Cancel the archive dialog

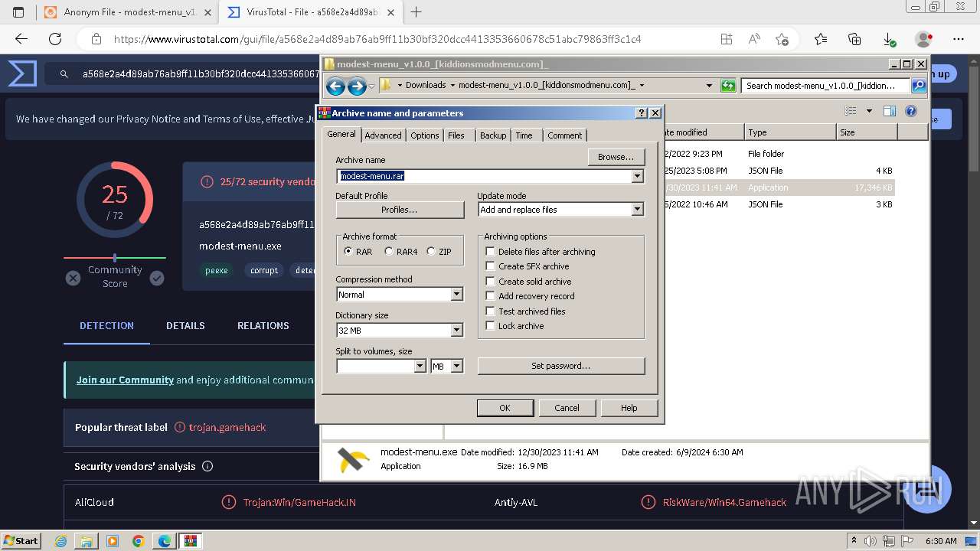click(x=567, y=408)
